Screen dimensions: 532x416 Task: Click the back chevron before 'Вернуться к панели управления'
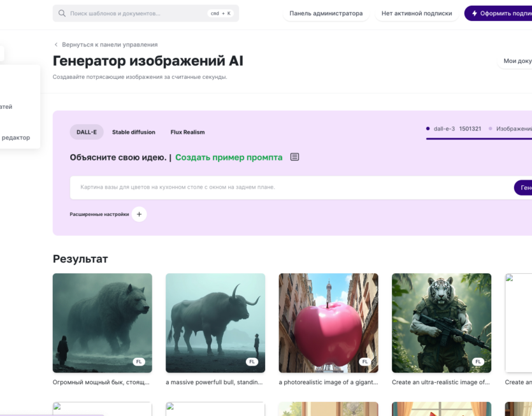point(55,45)
